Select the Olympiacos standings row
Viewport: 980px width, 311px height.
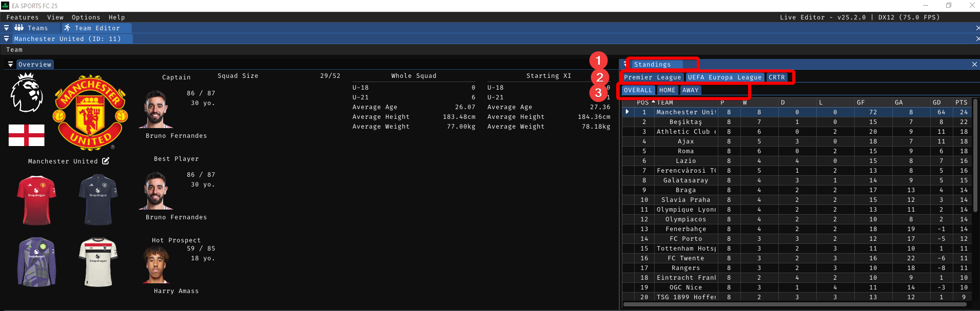pyautogui.click(x=797, y=219)
